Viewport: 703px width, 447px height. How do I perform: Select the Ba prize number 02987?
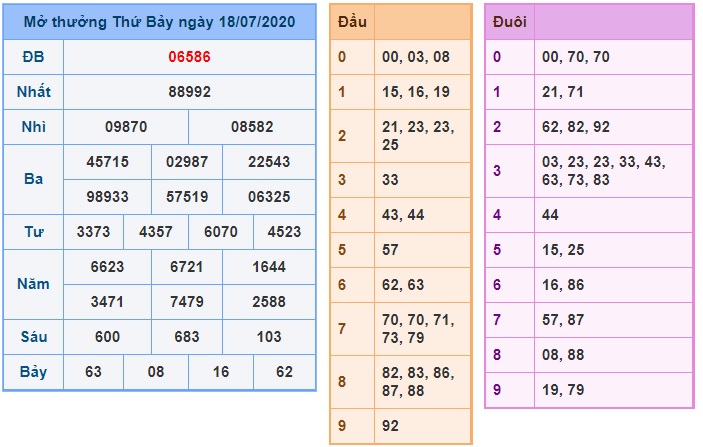[x=187, y=162]
